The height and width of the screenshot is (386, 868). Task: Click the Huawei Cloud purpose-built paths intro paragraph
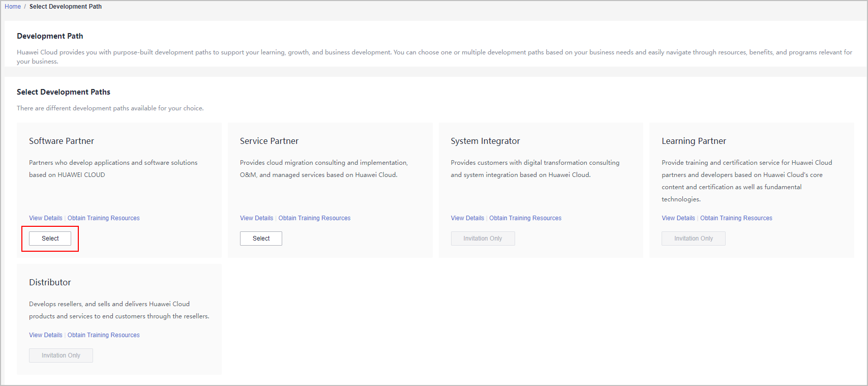click(x=434, y=57)
